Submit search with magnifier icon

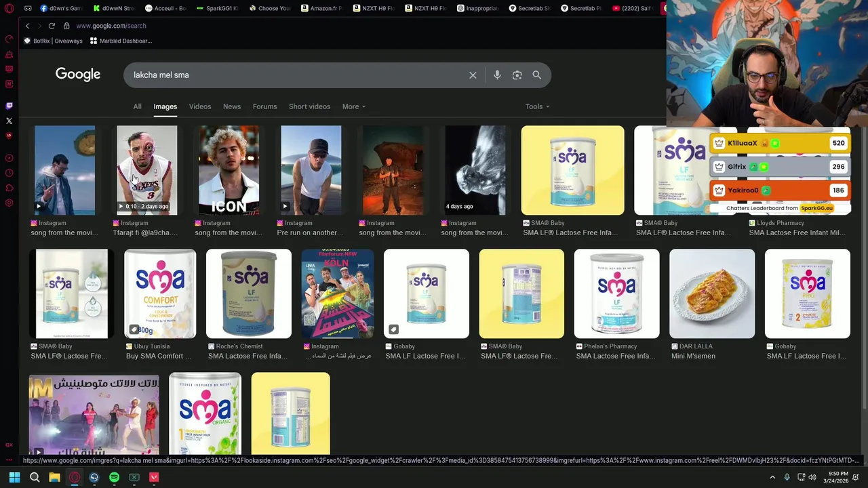[536, 75]
